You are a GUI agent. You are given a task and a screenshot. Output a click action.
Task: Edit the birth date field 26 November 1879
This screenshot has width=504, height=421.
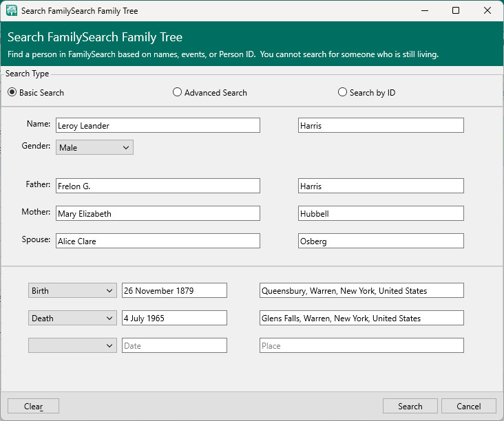coord(174,291)
